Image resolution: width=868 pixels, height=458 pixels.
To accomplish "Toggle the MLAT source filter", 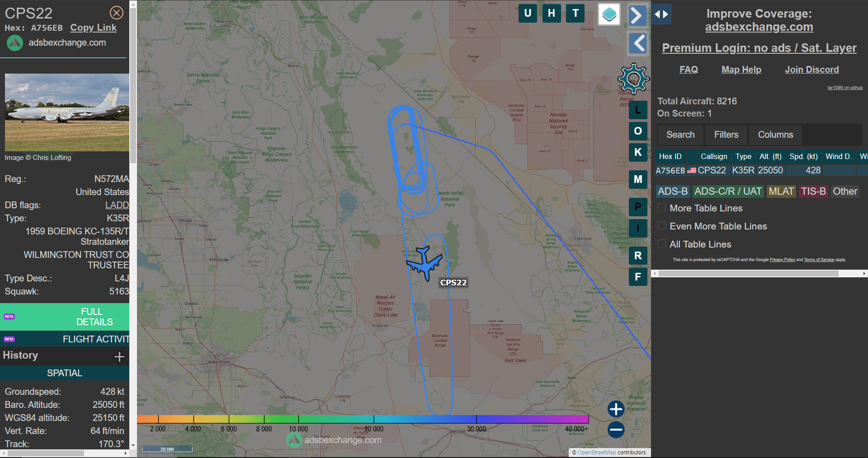I will point(781,192).
